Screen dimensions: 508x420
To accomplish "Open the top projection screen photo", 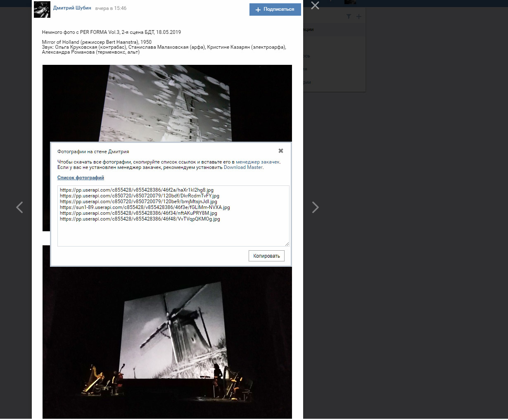I will [x=167, y=103].
